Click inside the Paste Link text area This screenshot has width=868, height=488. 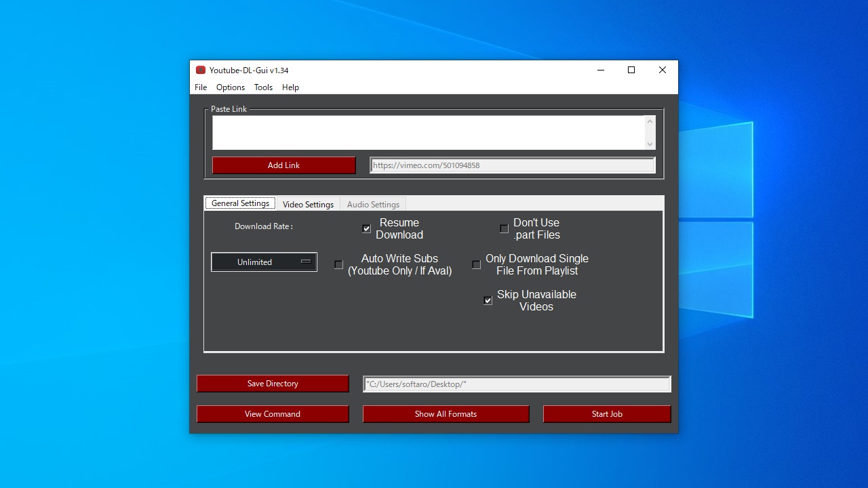coord(429,132)
